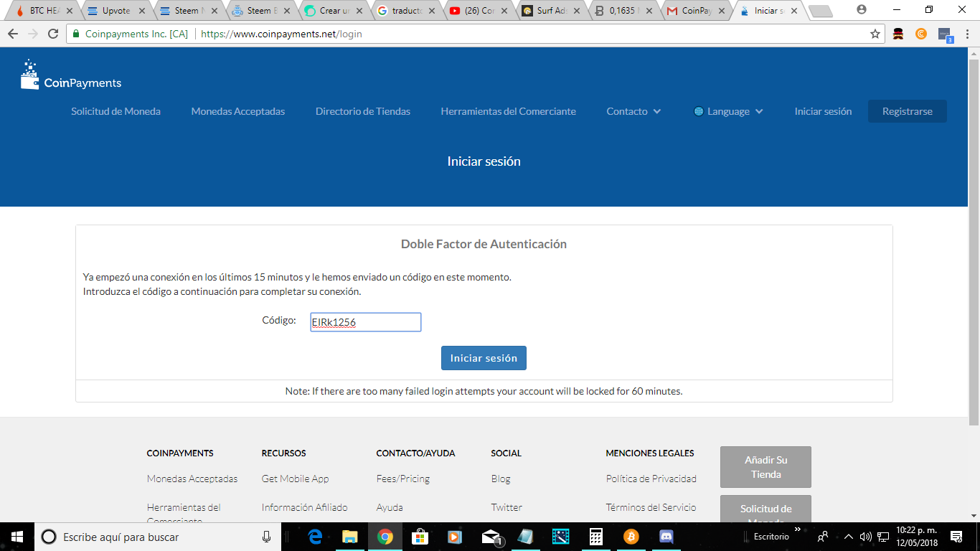This screenshot has height=551, width=980.
Task: Open Términos del Servicio link
Action: (x=651, y=507)
